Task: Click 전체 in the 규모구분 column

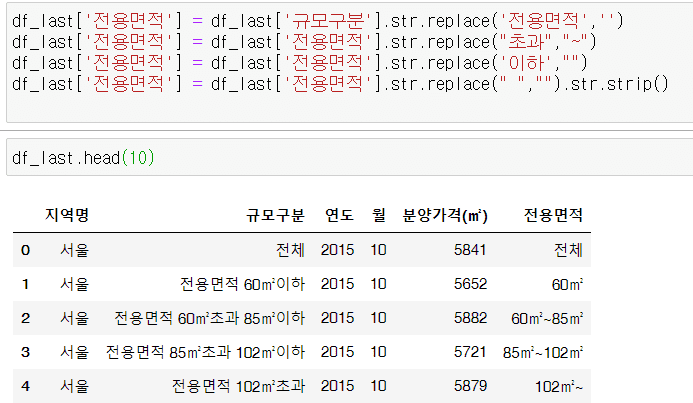Action: [x=290, y=250]
